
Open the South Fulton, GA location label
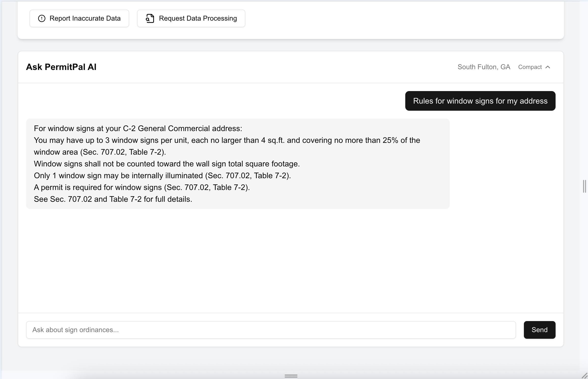[x=484, y=67]
